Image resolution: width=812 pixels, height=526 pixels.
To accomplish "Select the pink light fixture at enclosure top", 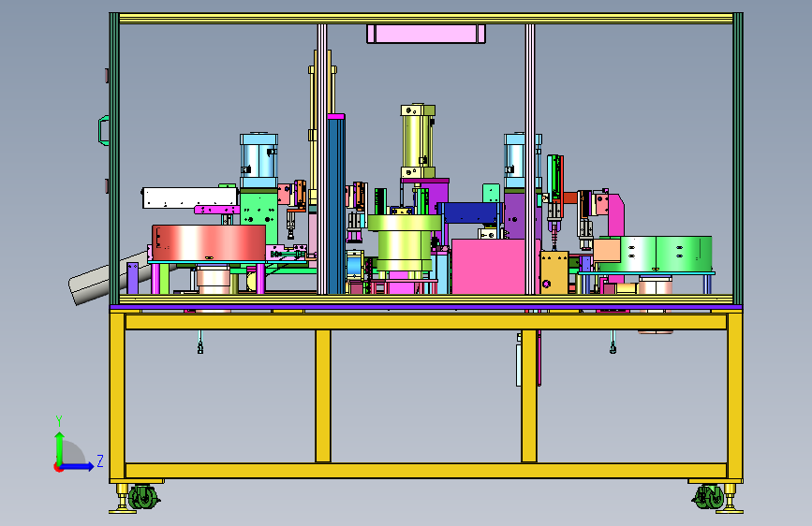I will [x=426, y=34].
